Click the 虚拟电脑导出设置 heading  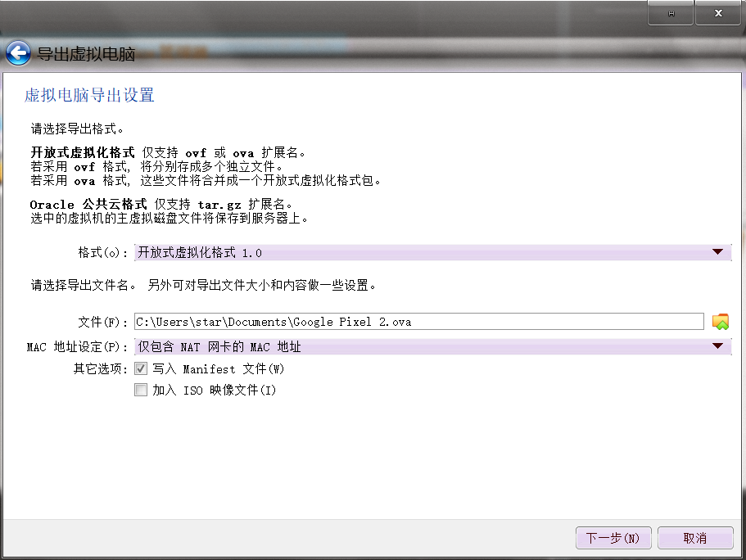point(89,95)
